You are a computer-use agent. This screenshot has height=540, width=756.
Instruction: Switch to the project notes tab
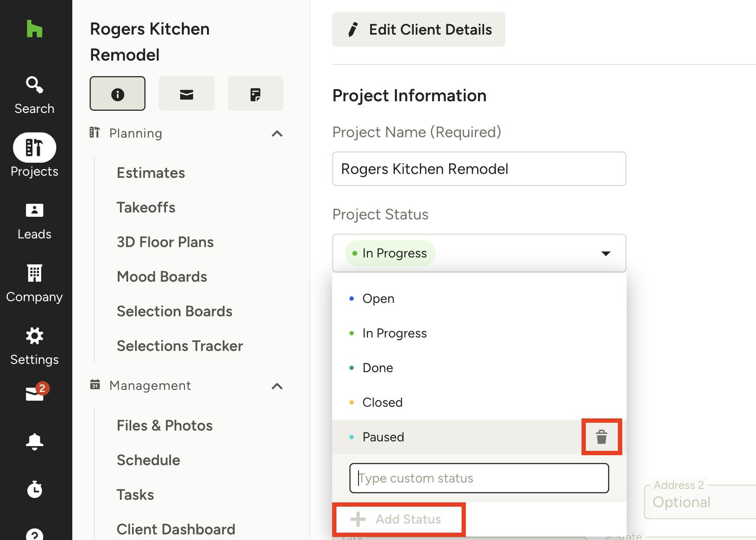point(255,93)
